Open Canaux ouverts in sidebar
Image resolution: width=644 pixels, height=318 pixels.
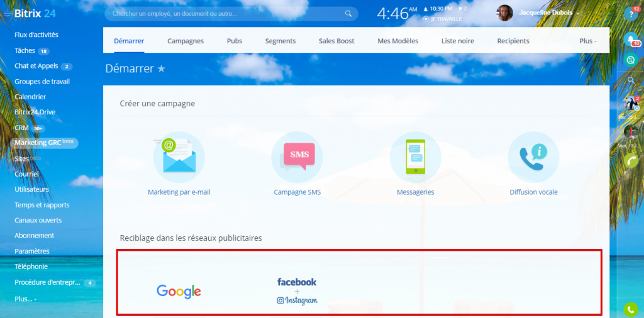(38, 221)
